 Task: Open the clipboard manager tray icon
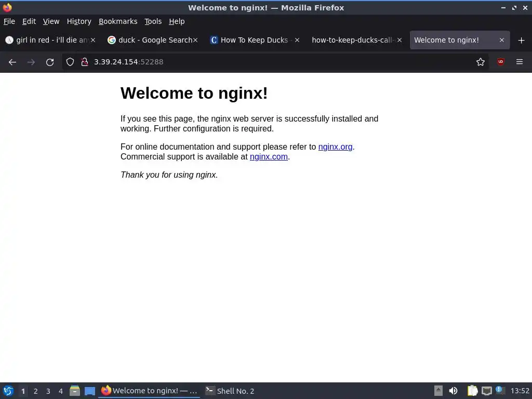(472, 391)
